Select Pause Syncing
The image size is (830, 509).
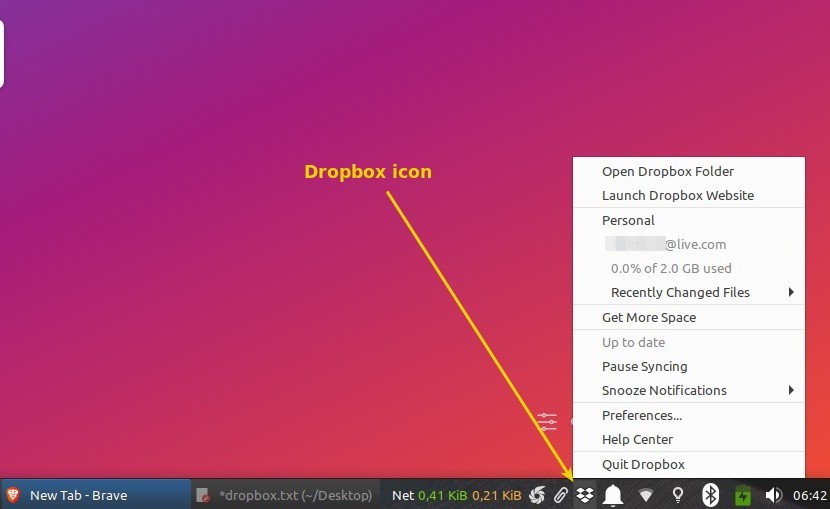(689, 366)
